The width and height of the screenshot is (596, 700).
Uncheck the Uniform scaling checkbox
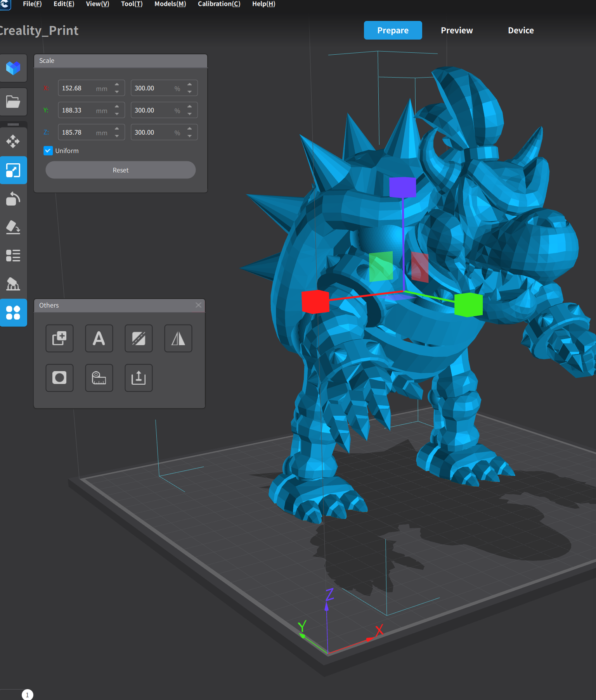(48, 151)
